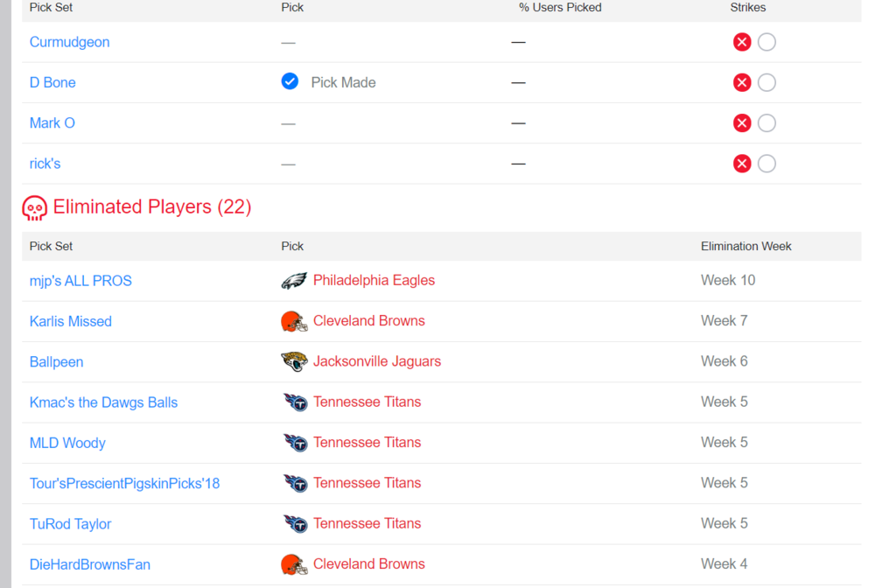The height and width of the screenshot is (588, 875).
Task: Click the Titans logo in MLD Woody's row
Action: (295, 443)
